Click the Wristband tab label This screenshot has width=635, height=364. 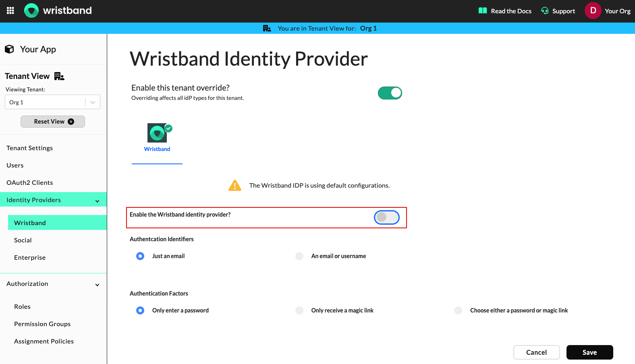click(157, 149)
